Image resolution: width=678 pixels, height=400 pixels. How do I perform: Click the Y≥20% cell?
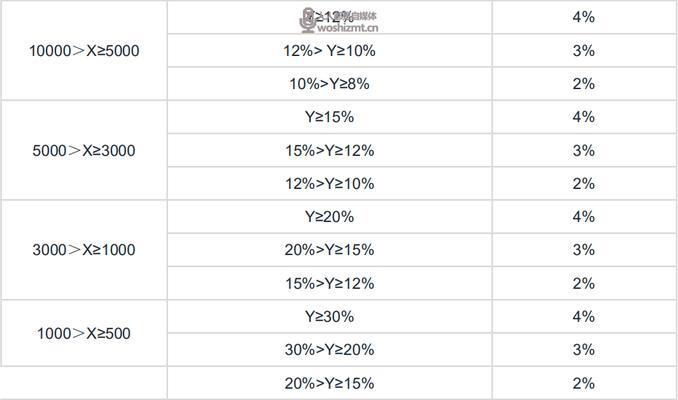329,217
